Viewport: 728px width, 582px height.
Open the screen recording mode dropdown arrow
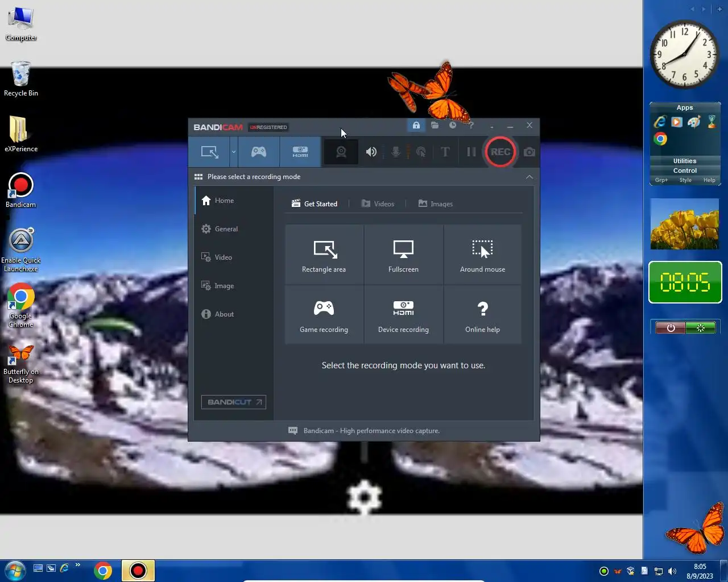(x=234, y=152)
